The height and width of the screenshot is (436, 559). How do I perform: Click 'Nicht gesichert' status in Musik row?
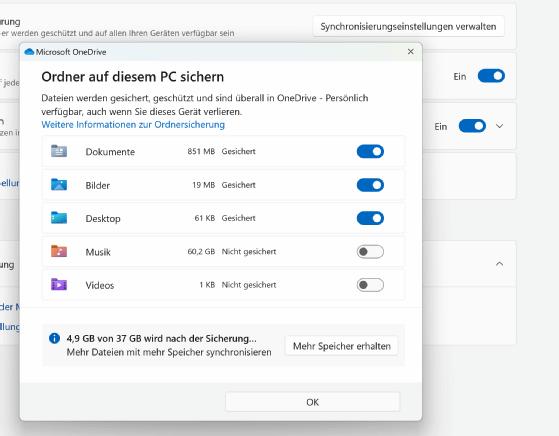249,251
